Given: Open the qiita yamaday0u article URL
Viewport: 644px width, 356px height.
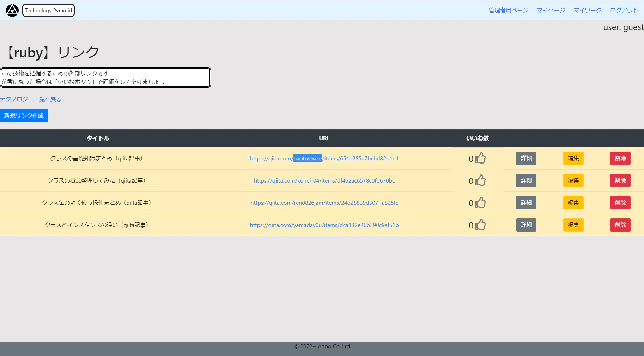Looking at the screenshot, I should click(x=324, y=225).
